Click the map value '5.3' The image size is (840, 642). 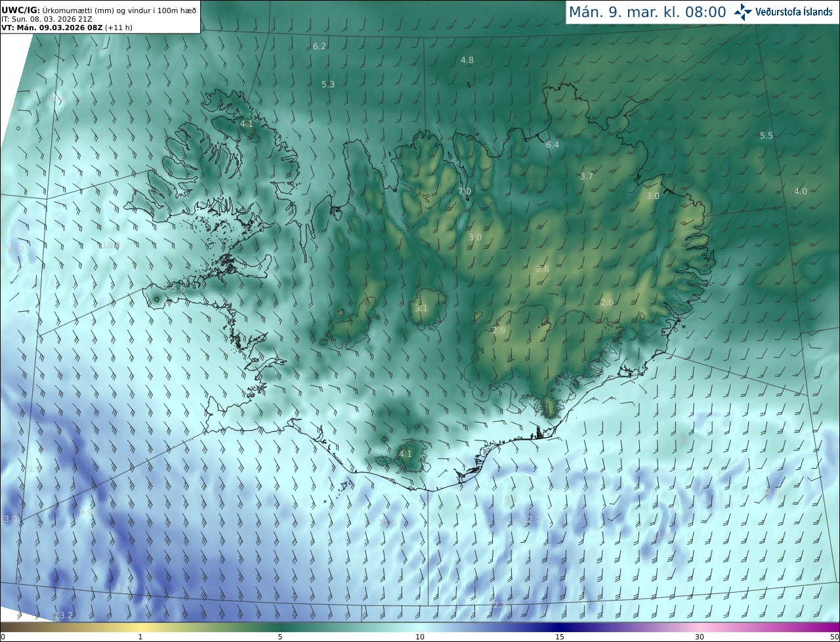[x=328, y=84]
